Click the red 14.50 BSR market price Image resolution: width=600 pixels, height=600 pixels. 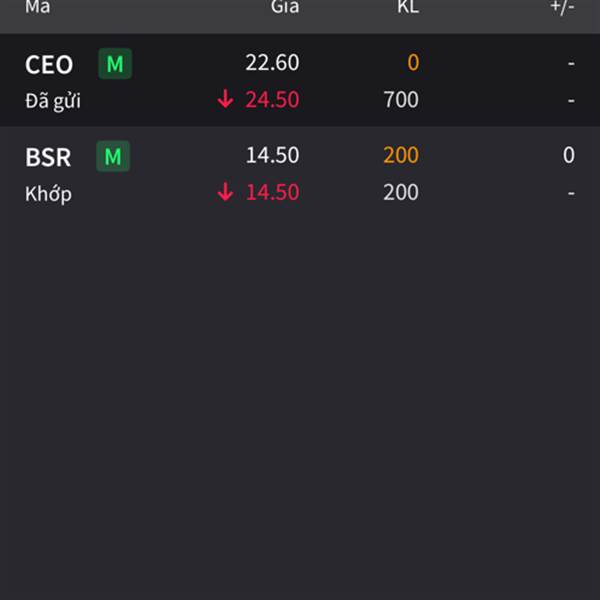[x=272, y=192]
